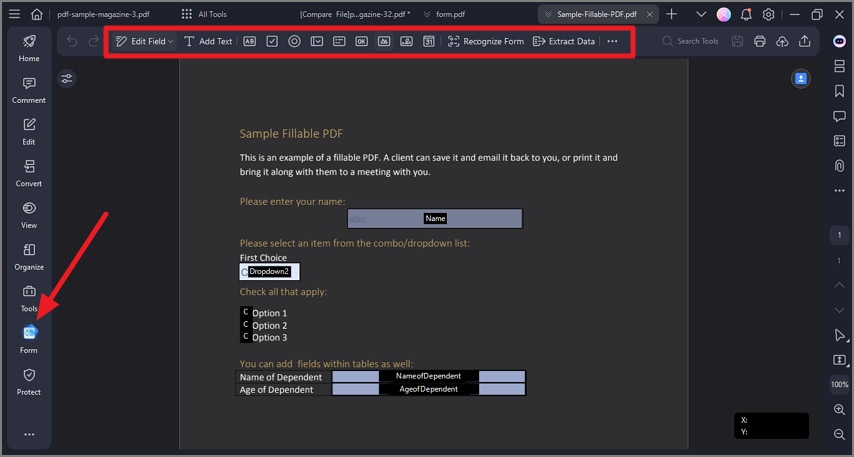The height and width of the screenshot is (457, 854).
Task: Open the Tools section in sidebar
Action: point(29,298)
